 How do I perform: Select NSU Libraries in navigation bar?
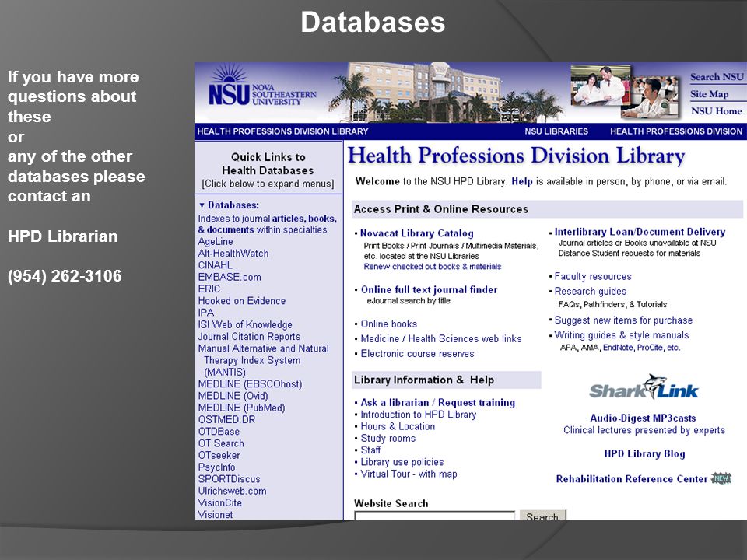point(556,131)
